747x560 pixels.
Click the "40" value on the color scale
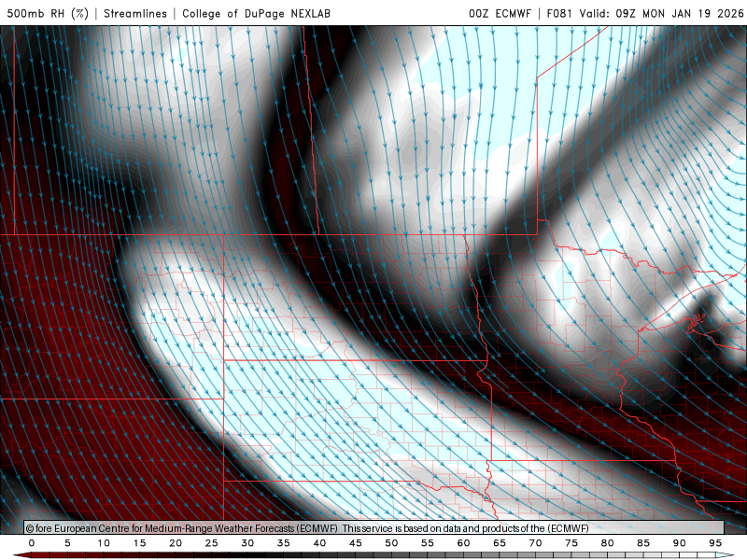pos(319,543)
